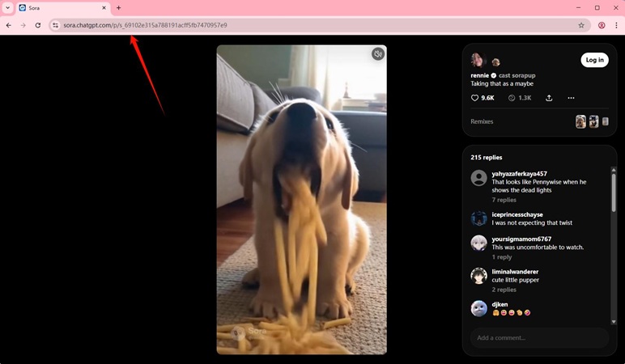625x364 pixels.
Task: Share the video using the upload icon
Action: coord(549,98)
